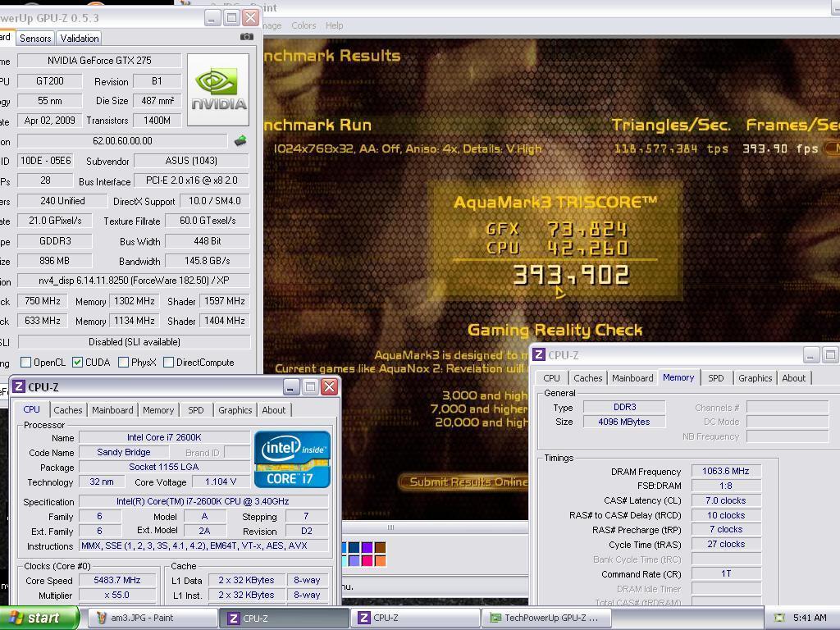Select SPD tab in right CPU-Z window
The width and height of the screenshot is (840, 630).
(x=715, y=378)
